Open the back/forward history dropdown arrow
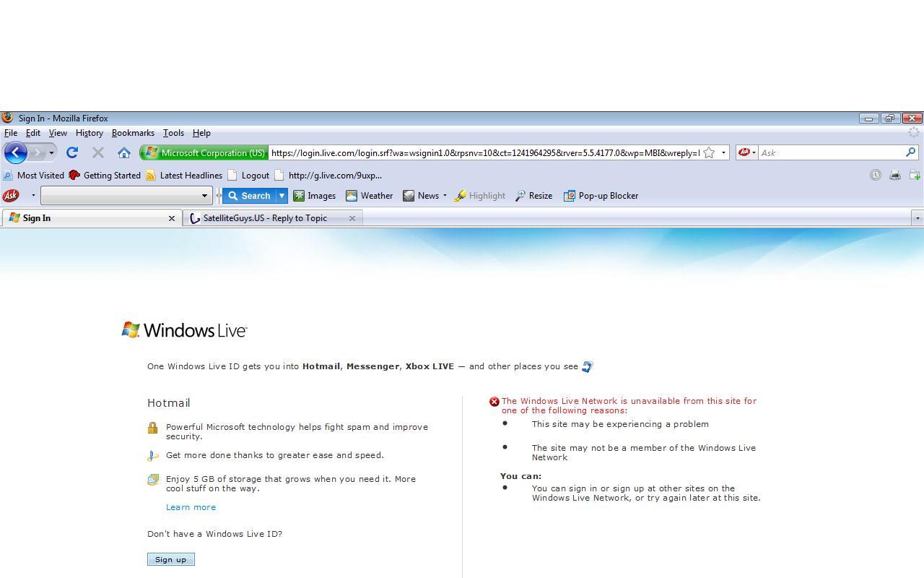Image resolution: width=924 pixels, height=578 pixels. [x=51, y=153]
